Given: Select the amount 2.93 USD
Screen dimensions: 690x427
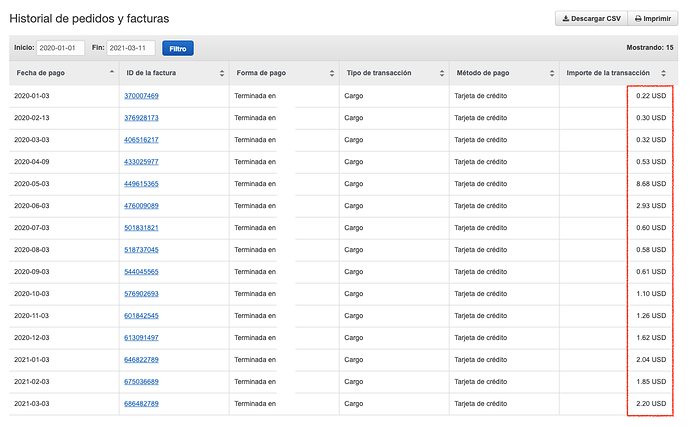Looking at the screenshot, I should [651, 206].
